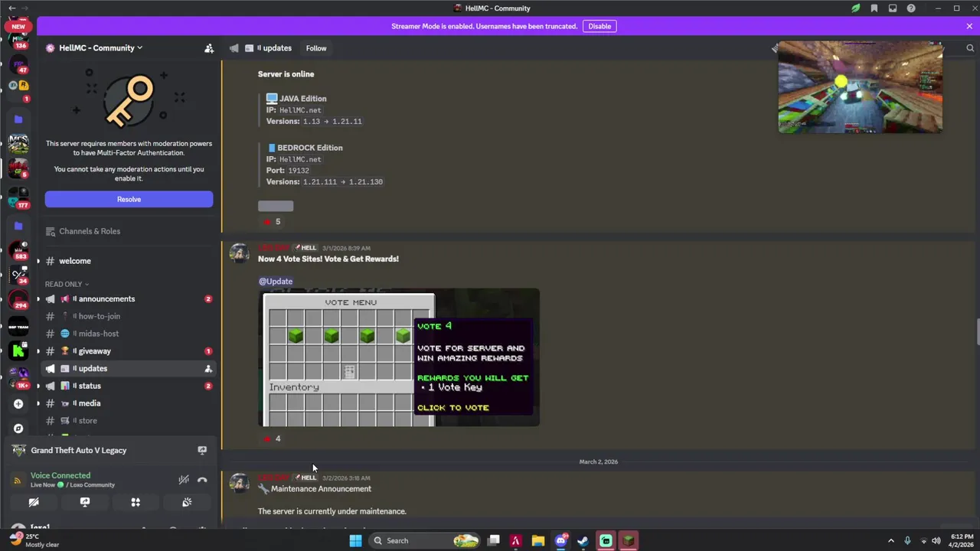Open Steam from the taskbar
This screenshot has height=551, width=980.
tap(583, 540)
